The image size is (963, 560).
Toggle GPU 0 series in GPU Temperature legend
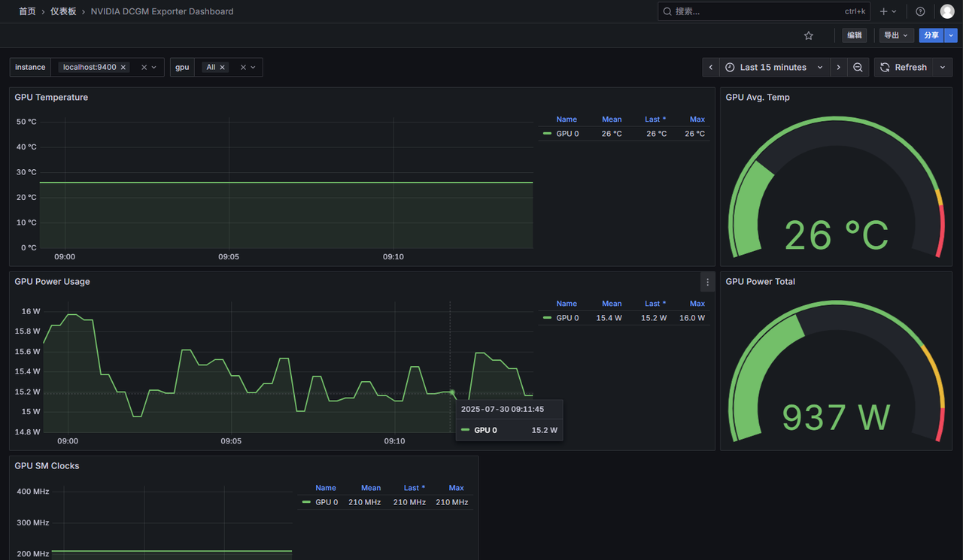click(x=567, y=134)
